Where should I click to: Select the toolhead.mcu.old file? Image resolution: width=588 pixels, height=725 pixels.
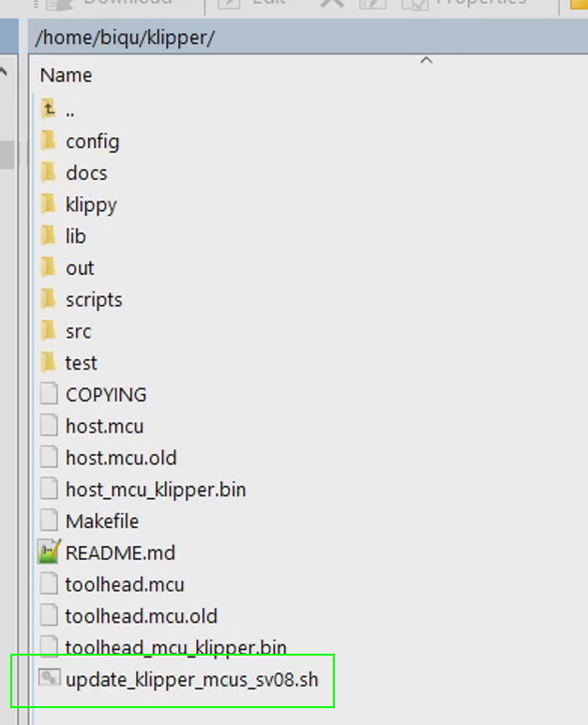click(141, 616)
